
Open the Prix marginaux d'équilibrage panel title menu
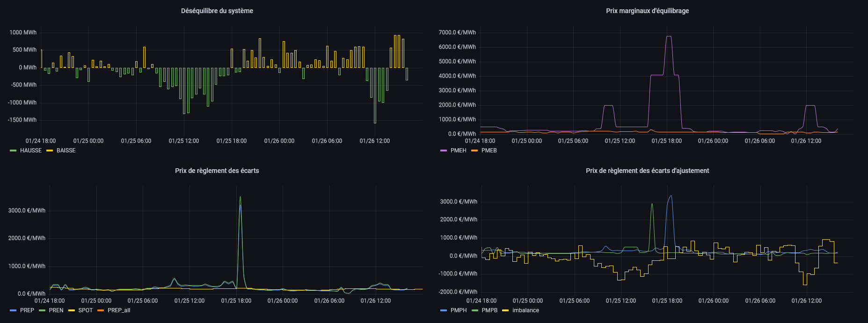coord(647,11)
